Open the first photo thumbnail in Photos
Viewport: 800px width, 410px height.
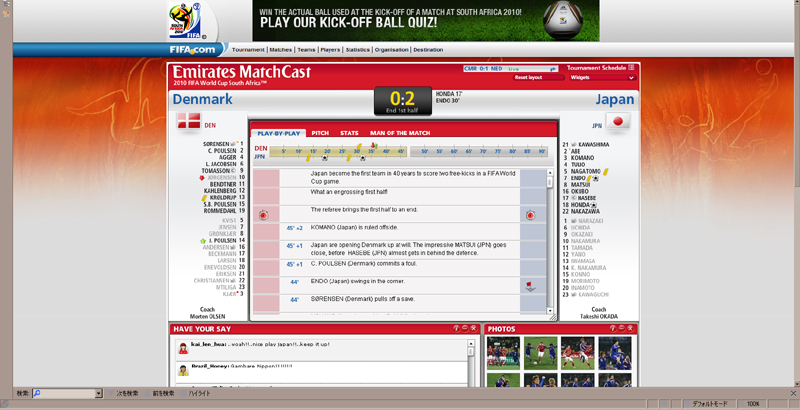[503, 353]
